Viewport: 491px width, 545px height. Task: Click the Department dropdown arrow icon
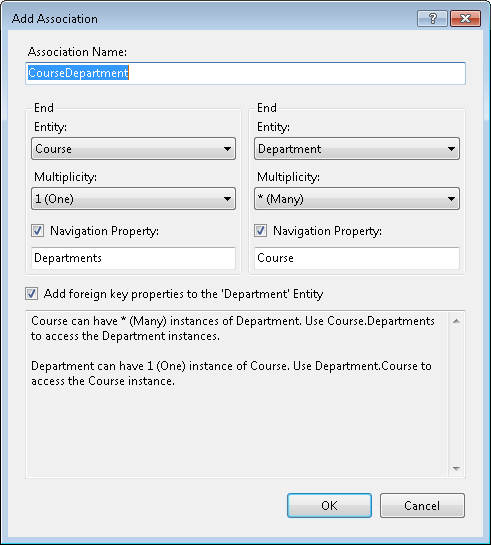(451, 149)
